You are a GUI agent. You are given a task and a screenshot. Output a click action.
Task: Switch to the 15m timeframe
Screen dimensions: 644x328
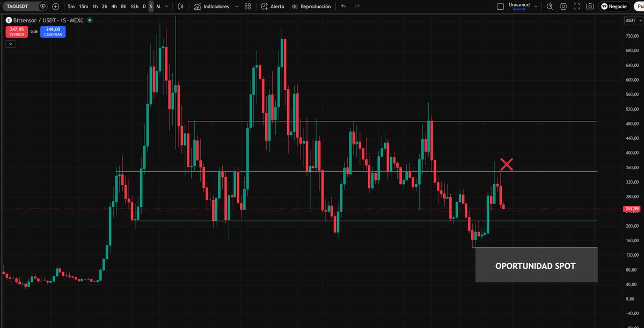tap(83, 6)
